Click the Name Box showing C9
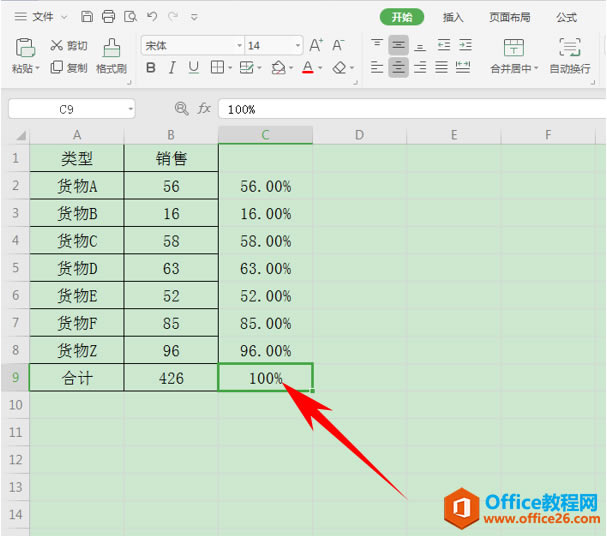 (72, 109)
